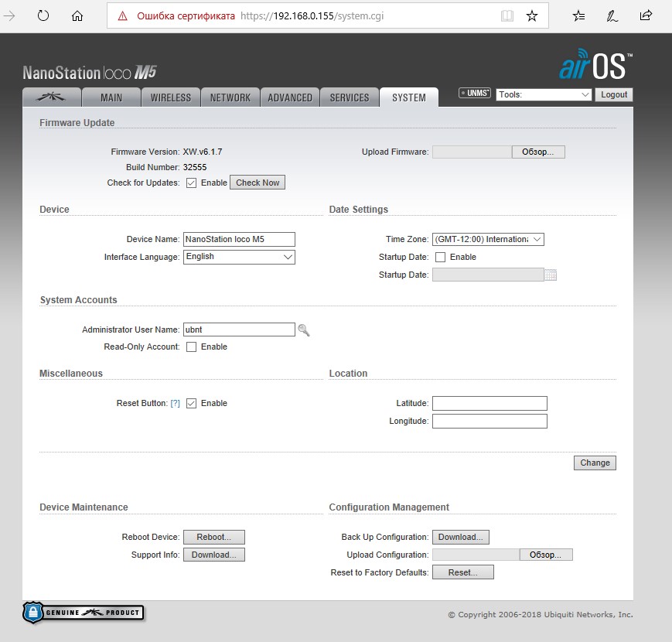Click Check Now button
Screen dimensions: 672x642
(258, 183)
